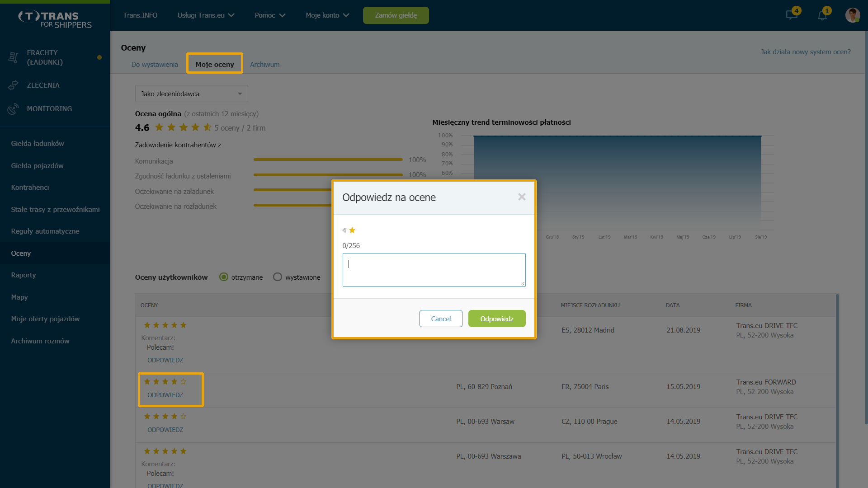Switch to the Archiwum tab

click(x=265, y=65)
